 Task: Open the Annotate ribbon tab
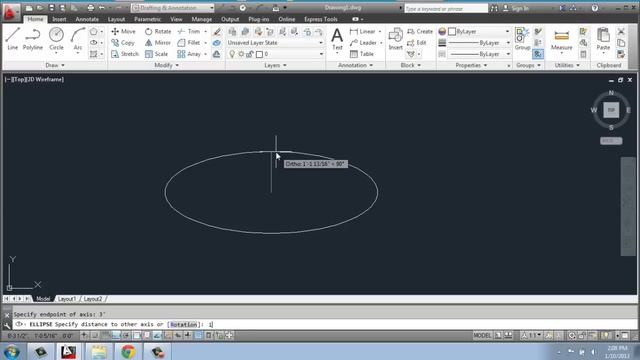[x=87, y=19]
